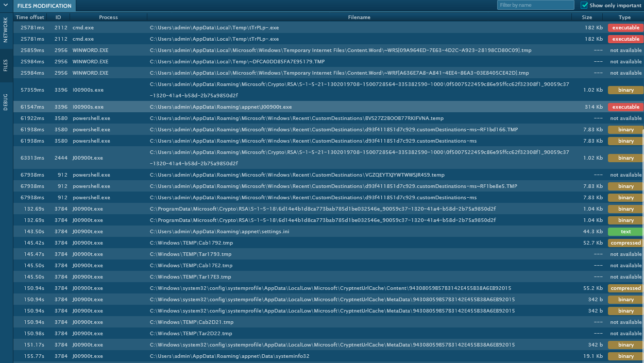
Task: Click the 19.1 Kb size value
Action: click(592, 356)
